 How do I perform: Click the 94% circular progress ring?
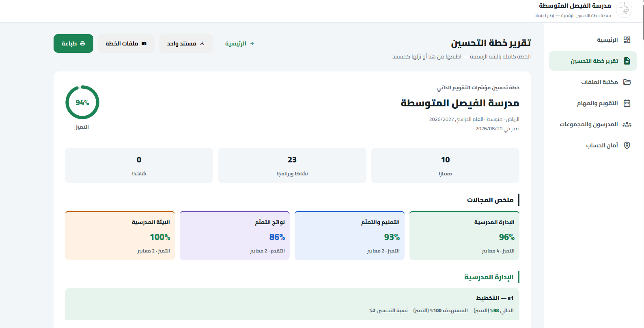pos(82,102)
